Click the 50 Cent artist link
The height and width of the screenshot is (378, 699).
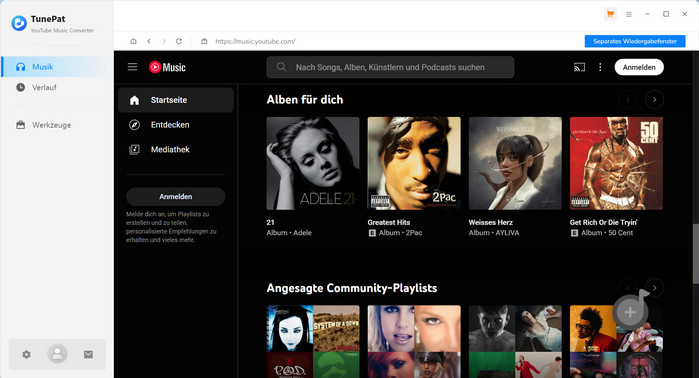pyautogui.click(x=621, y=233)
